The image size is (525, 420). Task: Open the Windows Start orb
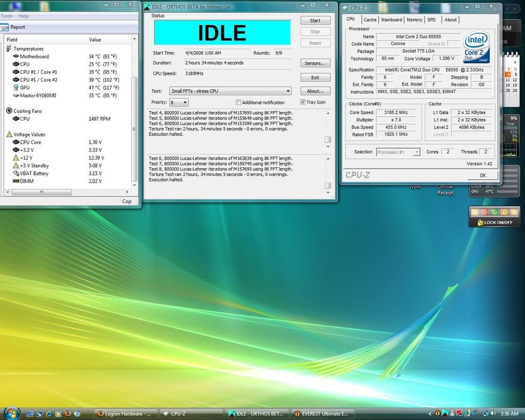pos(11,413)
